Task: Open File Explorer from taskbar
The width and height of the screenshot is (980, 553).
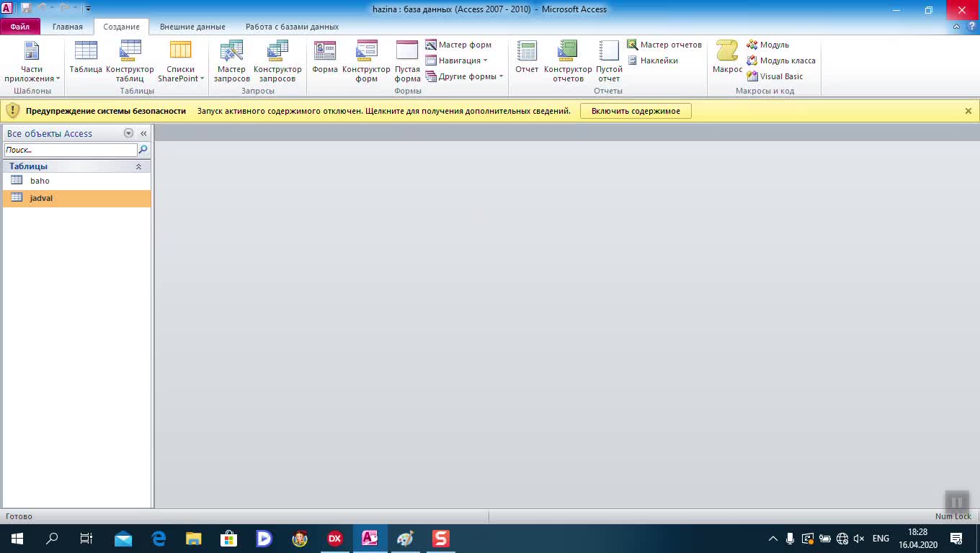Action: point(194,538)
